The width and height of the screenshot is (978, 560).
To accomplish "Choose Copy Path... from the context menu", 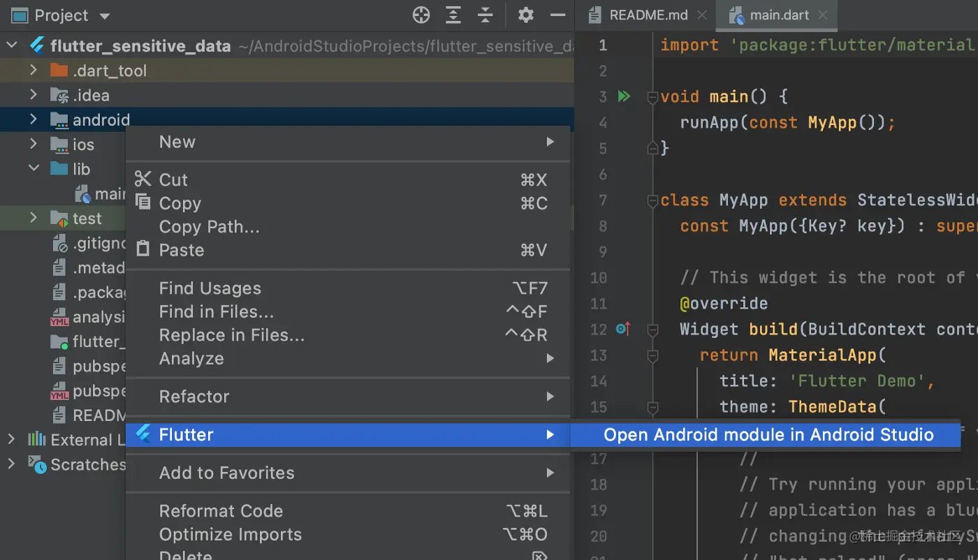I will (x=348, y=226).
